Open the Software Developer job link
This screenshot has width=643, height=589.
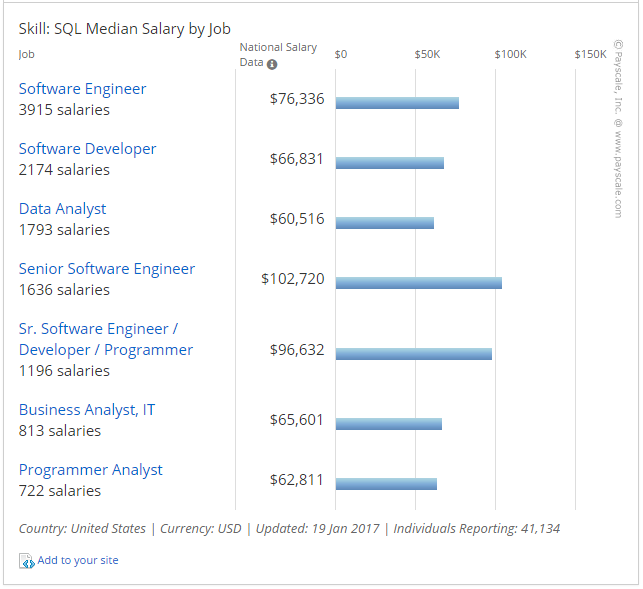(x=87, y=149)
